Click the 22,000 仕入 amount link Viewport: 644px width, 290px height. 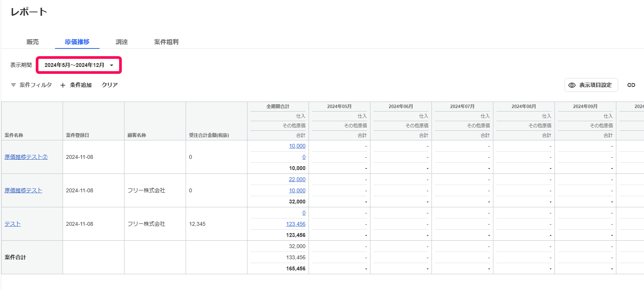click(x=297, y=179)
